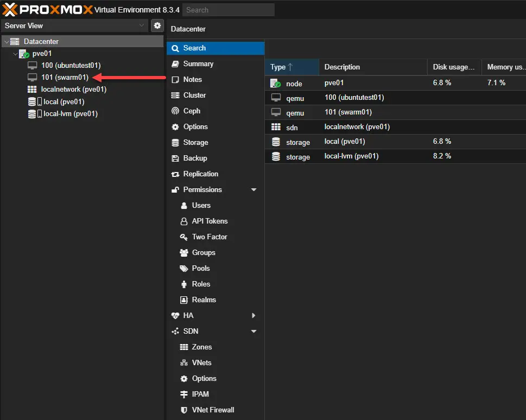Sort by the Memory usage column header

[504, 67]
